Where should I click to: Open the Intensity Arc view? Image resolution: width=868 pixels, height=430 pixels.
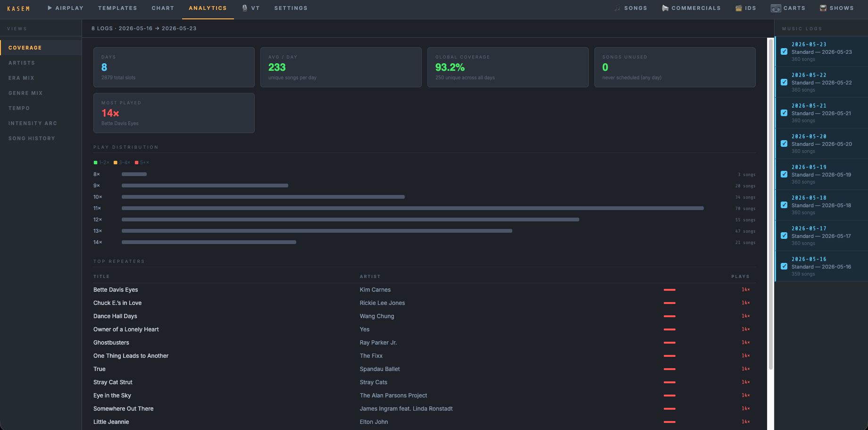[41, 123]
